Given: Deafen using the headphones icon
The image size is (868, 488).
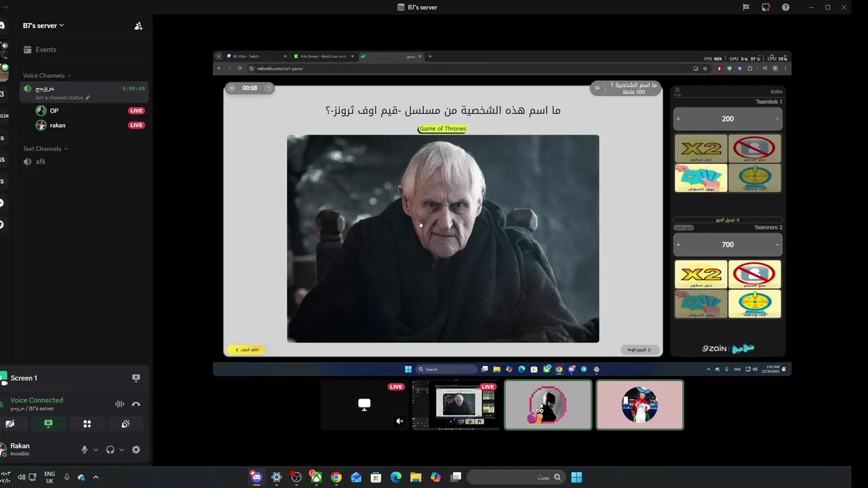Looking at the screenshot, I should (x=111, y=449).
